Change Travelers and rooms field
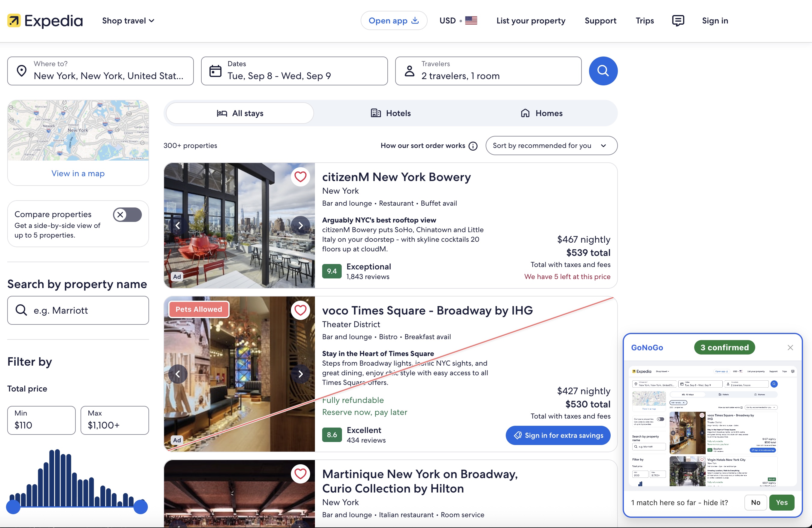The width and height of the screenshot is (812, 528). pos(488,71)
